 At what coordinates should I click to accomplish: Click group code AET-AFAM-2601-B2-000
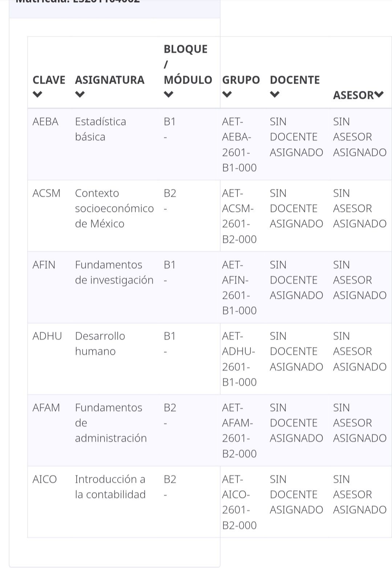(x=239, y=430)
